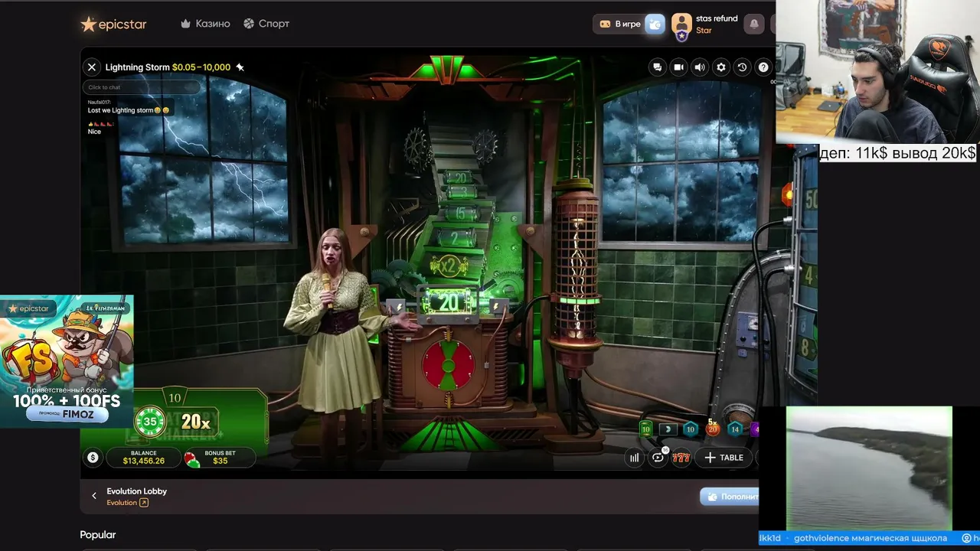980x551 pixels.
Task: Open the 777 slots icon
Action: coord(681,458)
